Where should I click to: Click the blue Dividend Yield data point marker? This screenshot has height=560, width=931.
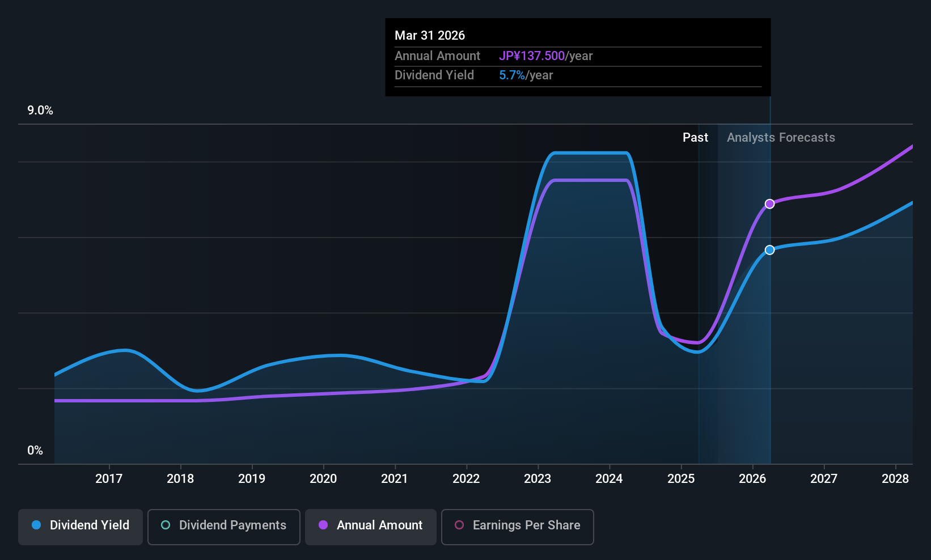[769, 250]
